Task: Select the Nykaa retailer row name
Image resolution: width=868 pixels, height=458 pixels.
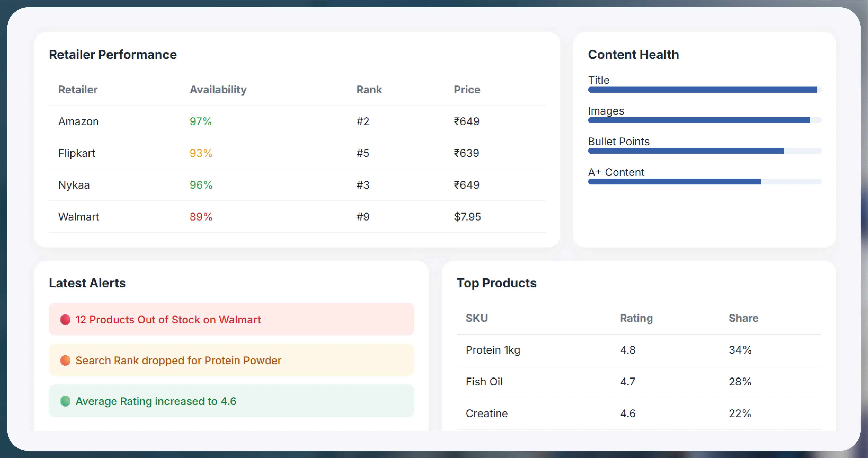Action: tap(74, 185)
